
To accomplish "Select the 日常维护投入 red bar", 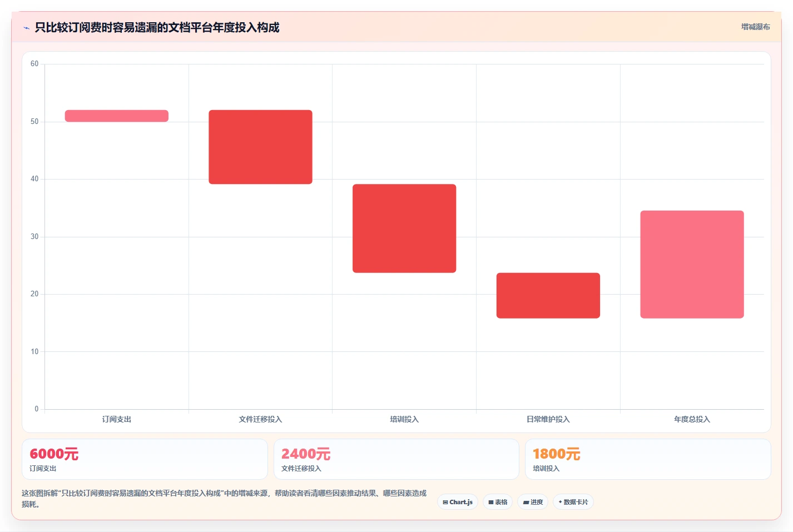I will 548,296.
